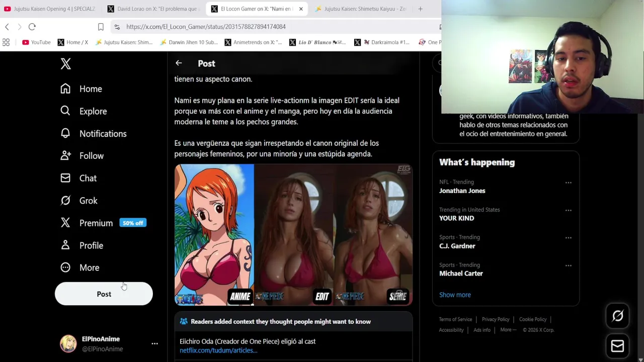This screenshot has height=362, width=644.
Task: Open the Chat envelope icon
Action: click(x=65, y=178)
